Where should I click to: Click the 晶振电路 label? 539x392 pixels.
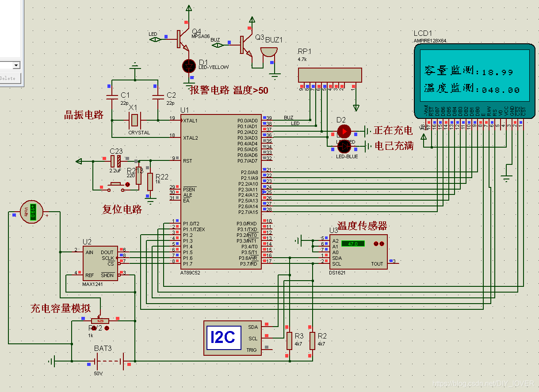click(x=84, y=115)
